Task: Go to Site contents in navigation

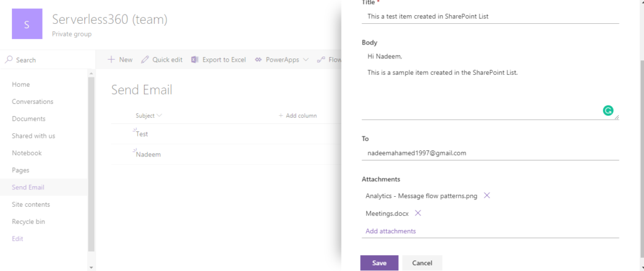Action: pos(31,204)
